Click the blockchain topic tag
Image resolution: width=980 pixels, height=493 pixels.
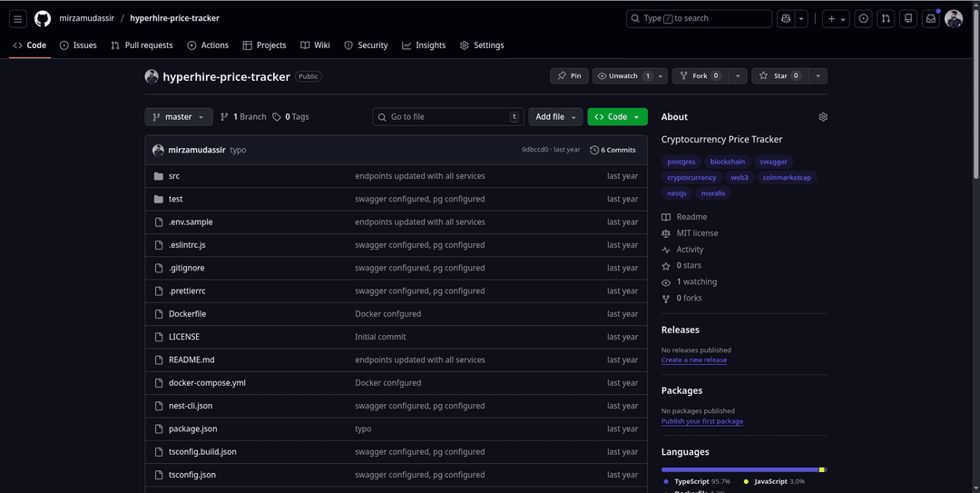728,162
